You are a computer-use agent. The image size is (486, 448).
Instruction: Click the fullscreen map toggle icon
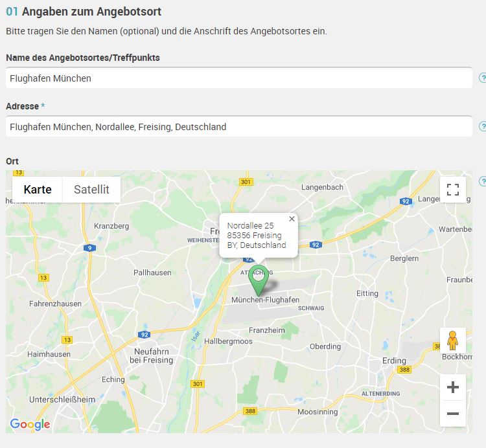click(x=452, y=190)
